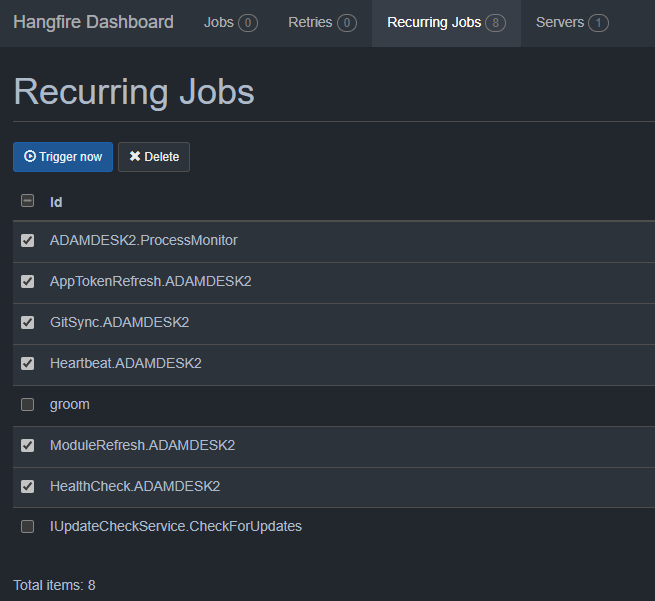
Task: Select the Recurring Jobs tab
Action: tap(446, 23)
